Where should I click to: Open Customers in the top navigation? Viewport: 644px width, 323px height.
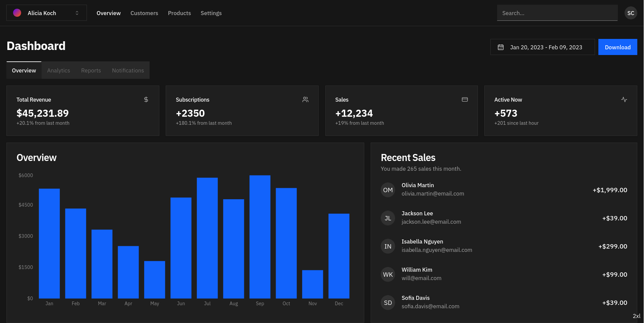(144, 13)
